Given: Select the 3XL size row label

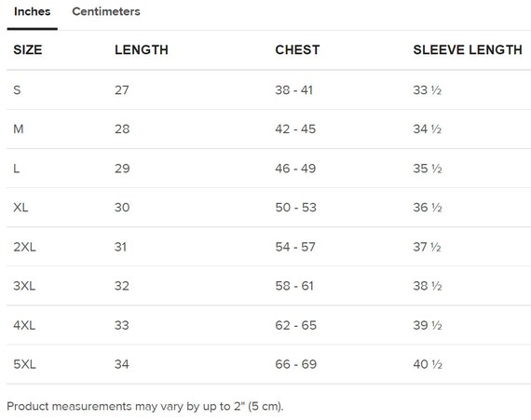Looking at the screenshot, I should click(x=24, y=286).
